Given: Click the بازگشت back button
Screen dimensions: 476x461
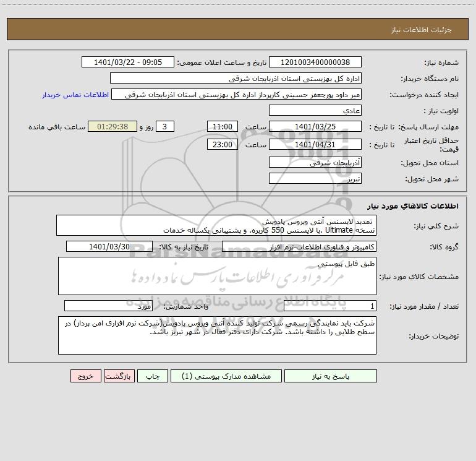Looking at the screenshot, I should pos(119,376).
